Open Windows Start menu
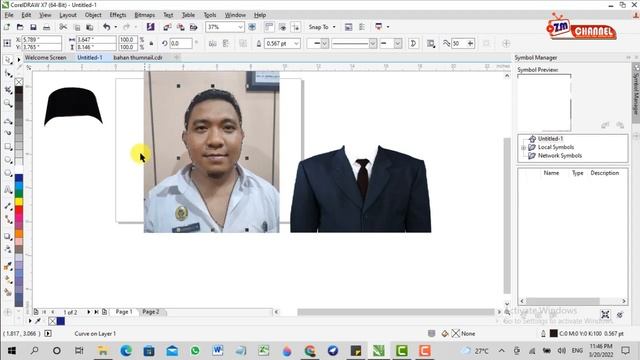 (11, 351)
